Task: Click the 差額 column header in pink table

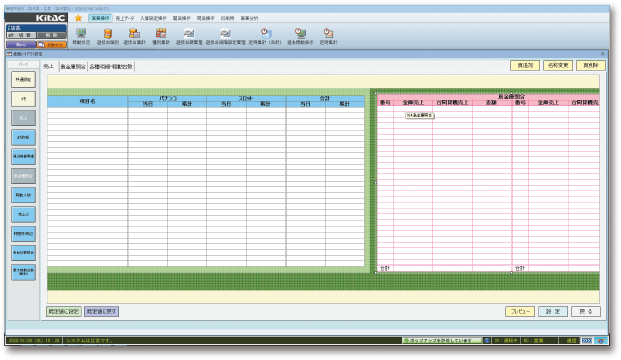Action: point(491,103)
